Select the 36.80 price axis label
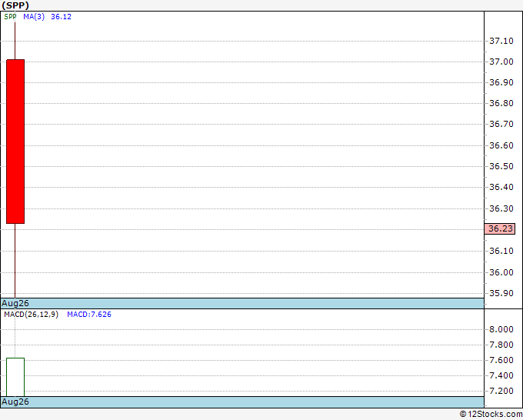The image size is (523, 420). [501, 103]
